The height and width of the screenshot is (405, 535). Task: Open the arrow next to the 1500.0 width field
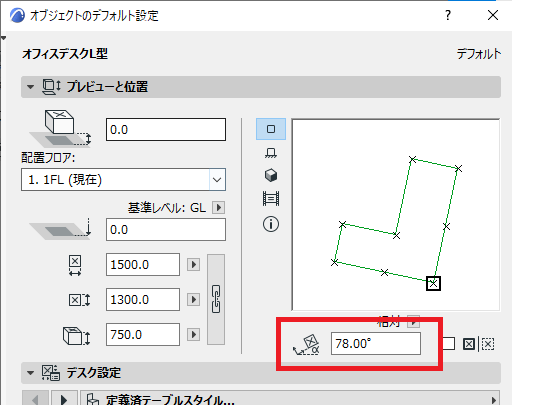193,264
